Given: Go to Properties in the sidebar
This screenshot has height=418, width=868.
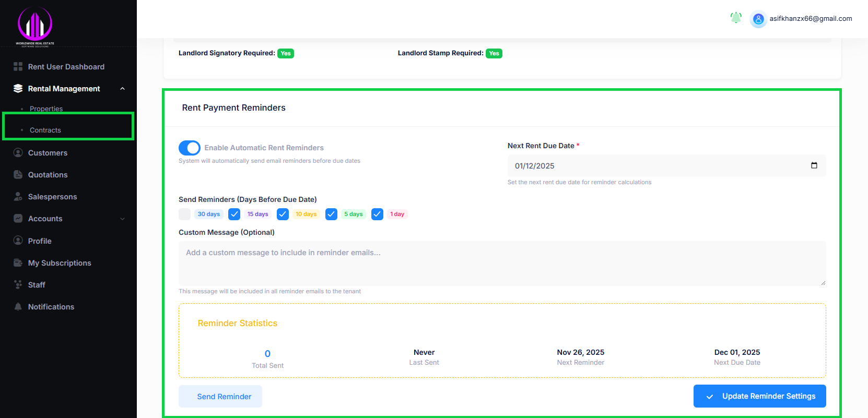Looking at the screenshot, I should (46, 109).
